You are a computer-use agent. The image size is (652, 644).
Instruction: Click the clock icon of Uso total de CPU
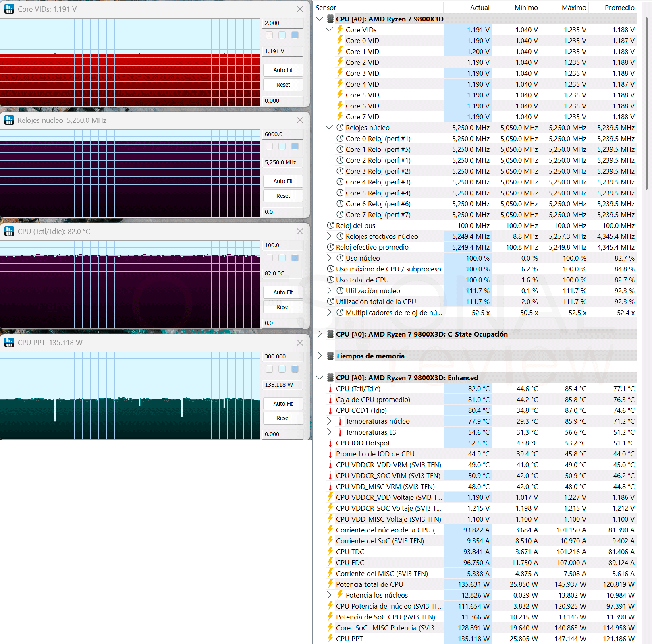pyautogui.click(x=330, y=280)
